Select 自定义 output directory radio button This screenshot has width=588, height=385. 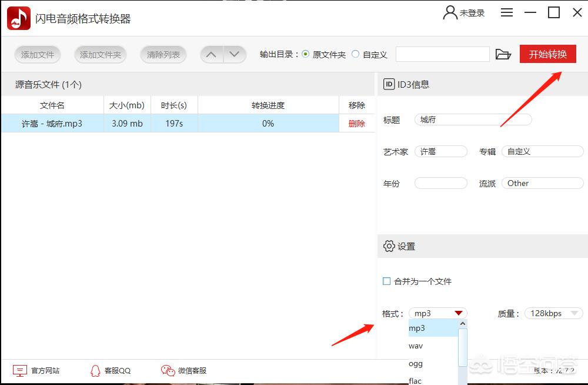[355, 54]
